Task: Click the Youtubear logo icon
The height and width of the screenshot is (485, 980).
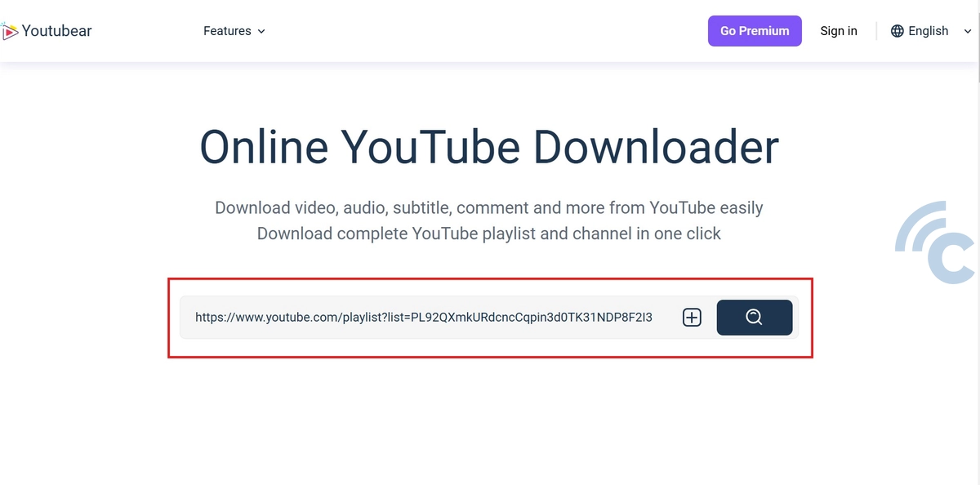Action: (9, 31)
